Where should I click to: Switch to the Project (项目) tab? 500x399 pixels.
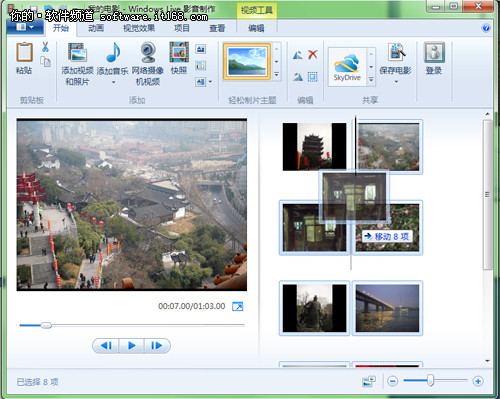(182, 28)
